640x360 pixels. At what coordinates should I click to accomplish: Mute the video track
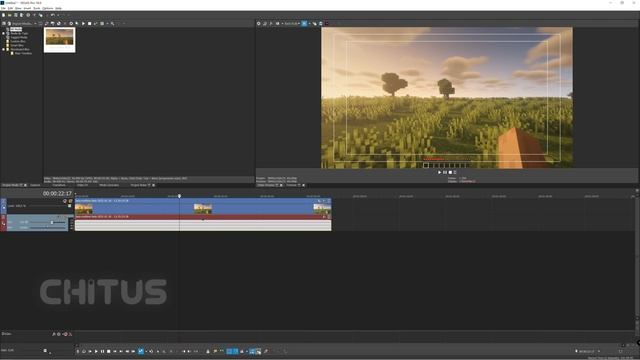[x=64, y=201]
